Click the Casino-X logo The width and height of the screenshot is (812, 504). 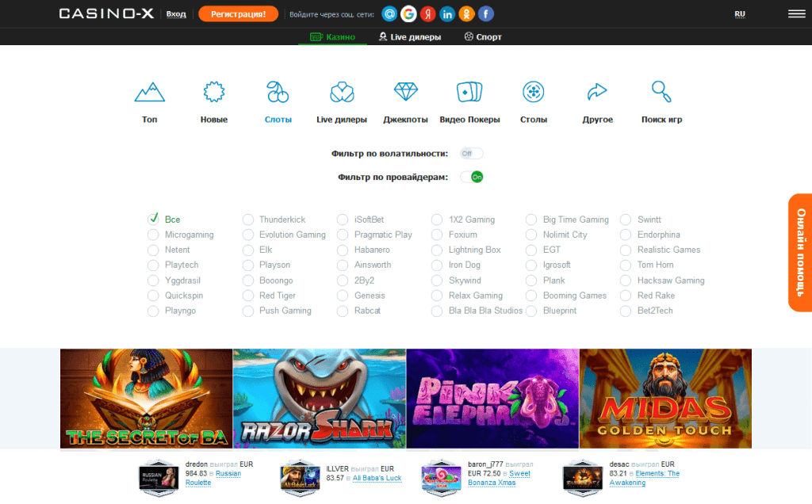coord(106,14)
